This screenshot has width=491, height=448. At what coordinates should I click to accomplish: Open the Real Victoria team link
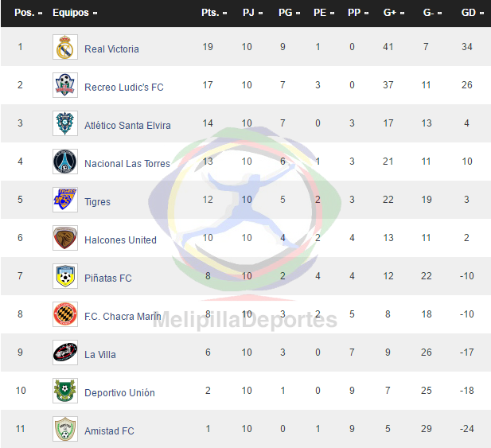(111, 49)
